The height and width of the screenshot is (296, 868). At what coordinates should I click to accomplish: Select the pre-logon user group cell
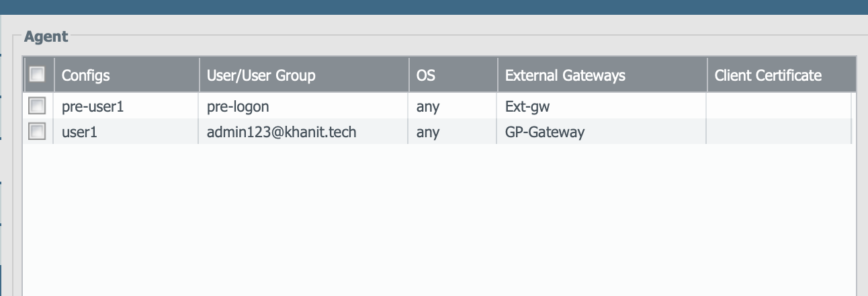click(x=238, y=106)
